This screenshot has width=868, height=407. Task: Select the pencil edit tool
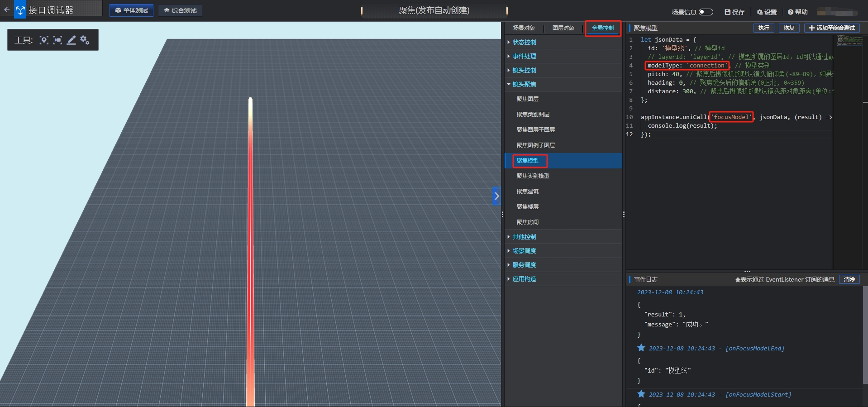point(72,40)
